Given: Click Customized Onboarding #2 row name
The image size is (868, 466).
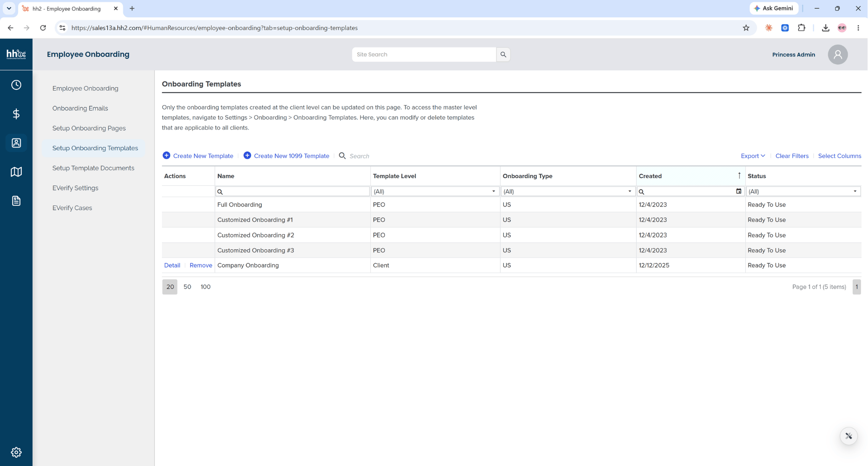Looking at the screenshot, I should pos(256,235).
